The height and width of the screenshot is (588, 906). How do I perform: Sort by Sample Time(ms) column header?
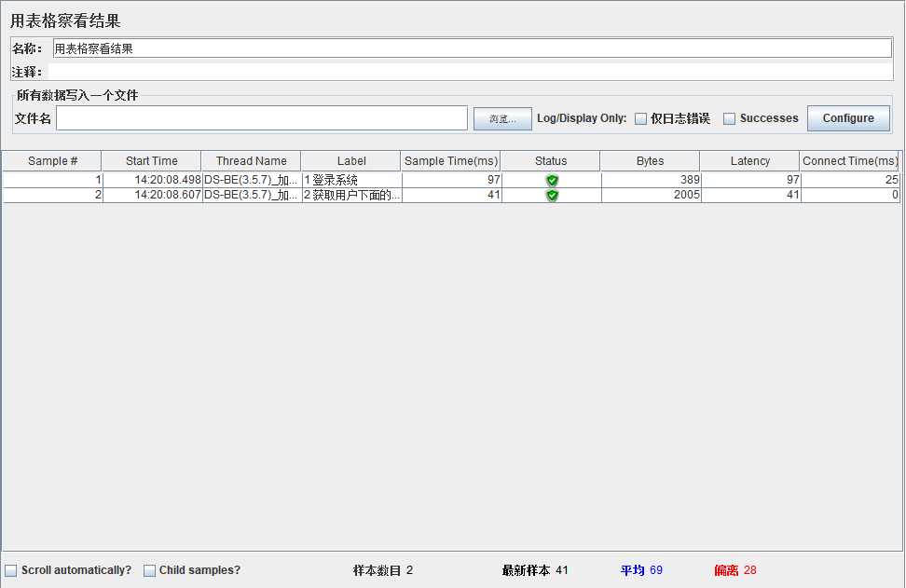coord(451,161)
